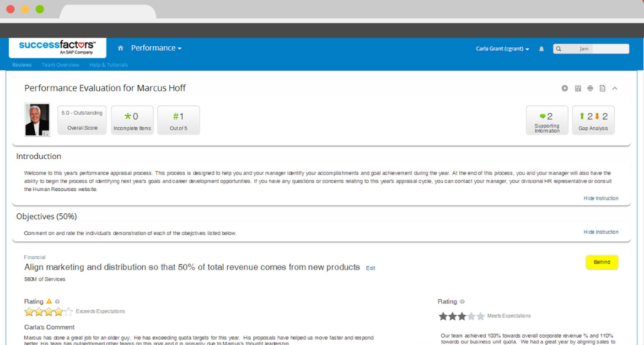The image size is (644, 345).
Task: Inspect the warning icon beside Carla's Rating
Action: [48, 301]
